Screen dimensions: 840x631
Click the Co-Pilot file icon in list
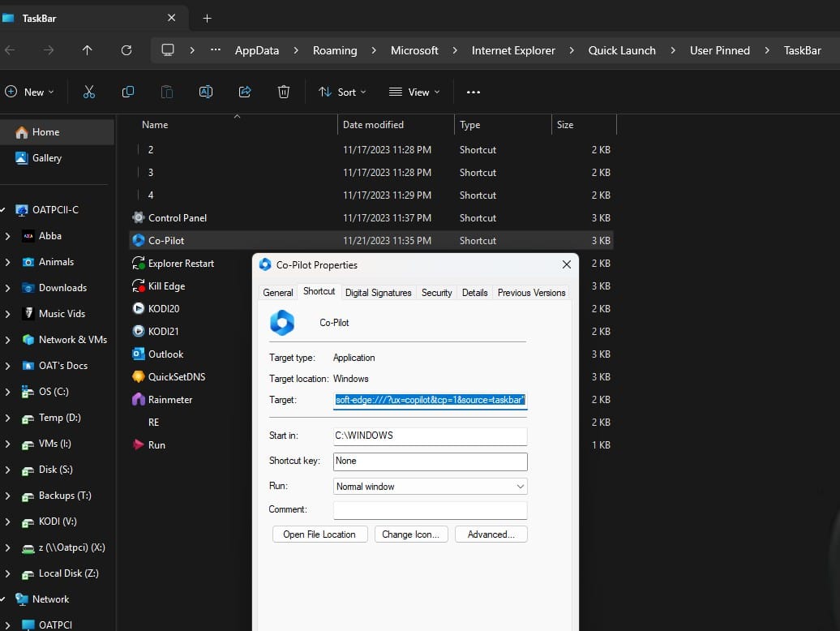point(139,241)
